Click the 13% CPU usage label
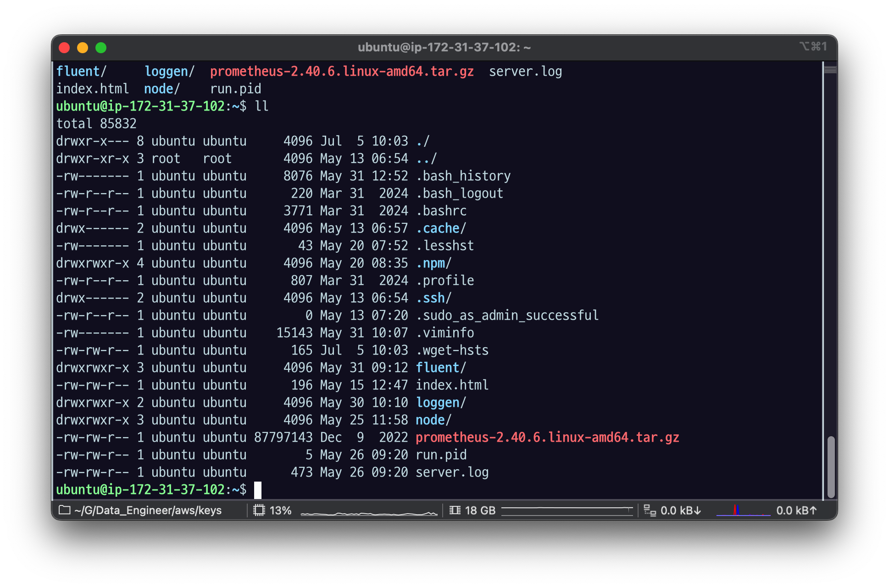The width and height of the screenshot is (889, 588). click(x=280, y=510)
